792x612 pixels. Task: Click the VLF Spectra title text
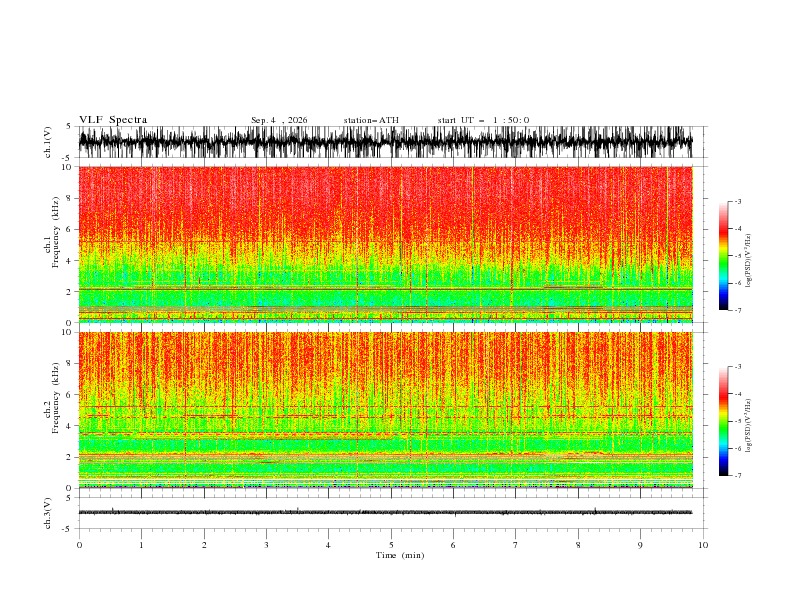point(113,120)
